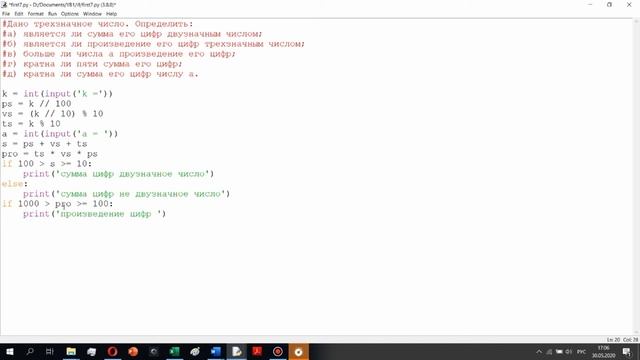Click the IDLE title bar file icon
The height and width of the screenshot is (360, 640).
tap(4, 4)
